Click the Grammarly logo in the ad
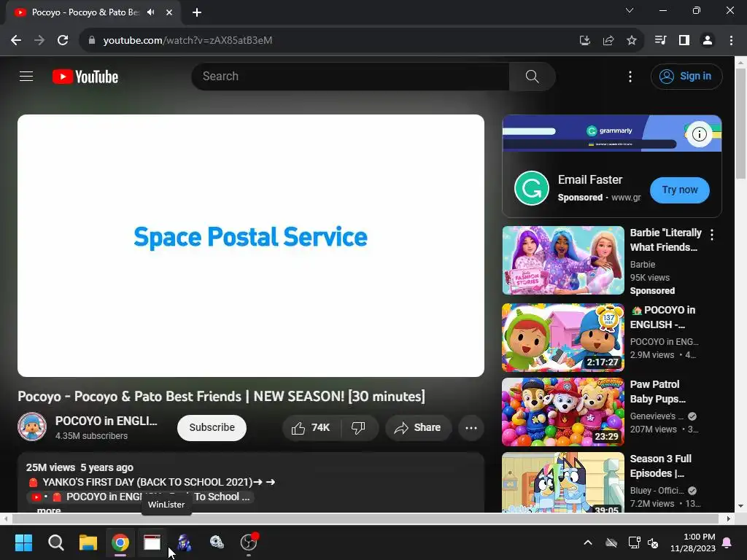The width and height of the screenshot is (747, 560). (532, 188)
